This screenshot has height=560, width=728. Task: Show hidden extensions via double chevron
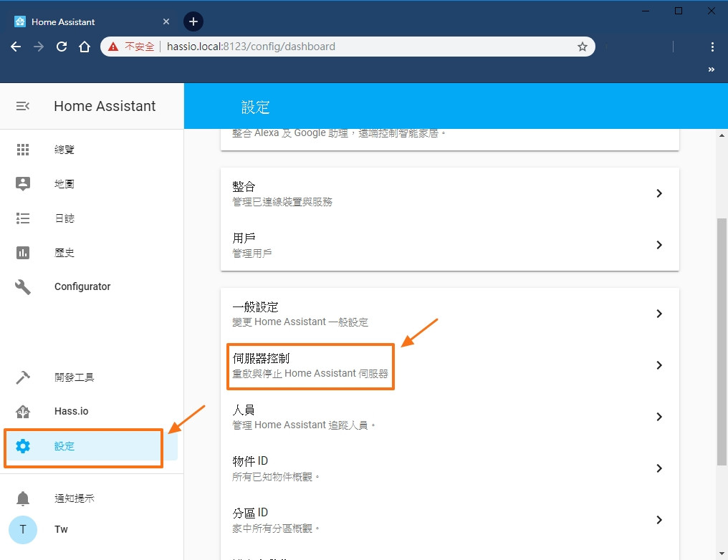point(712,69)
